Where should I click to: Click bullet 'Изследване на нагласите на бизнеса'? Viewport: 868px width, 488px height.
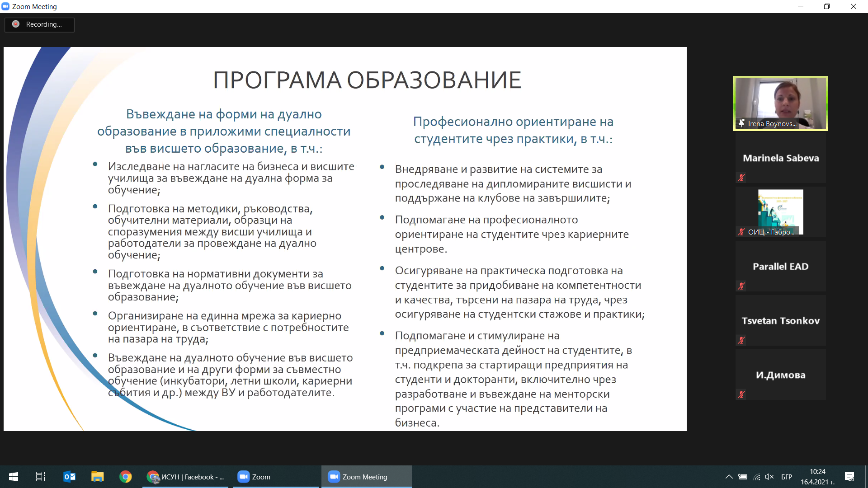pos(231,178)
